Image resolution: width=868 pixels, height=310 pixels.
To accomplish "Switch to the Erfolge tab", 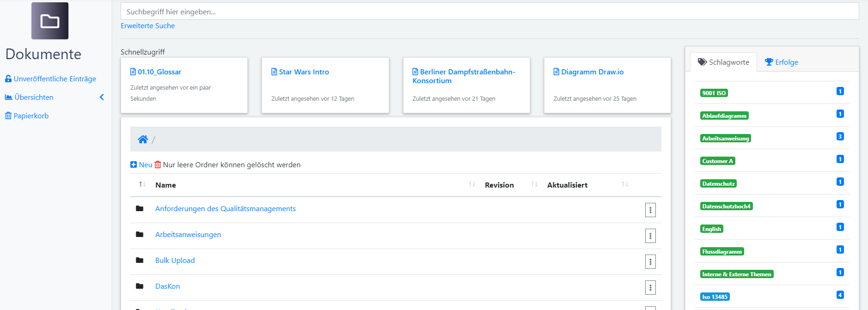I will click(782, 62).
